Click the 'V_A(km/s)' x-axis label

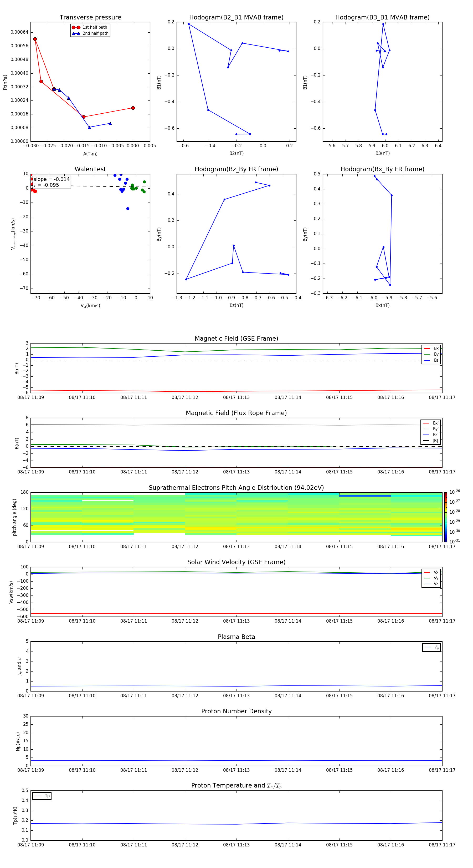coord(90,306)
